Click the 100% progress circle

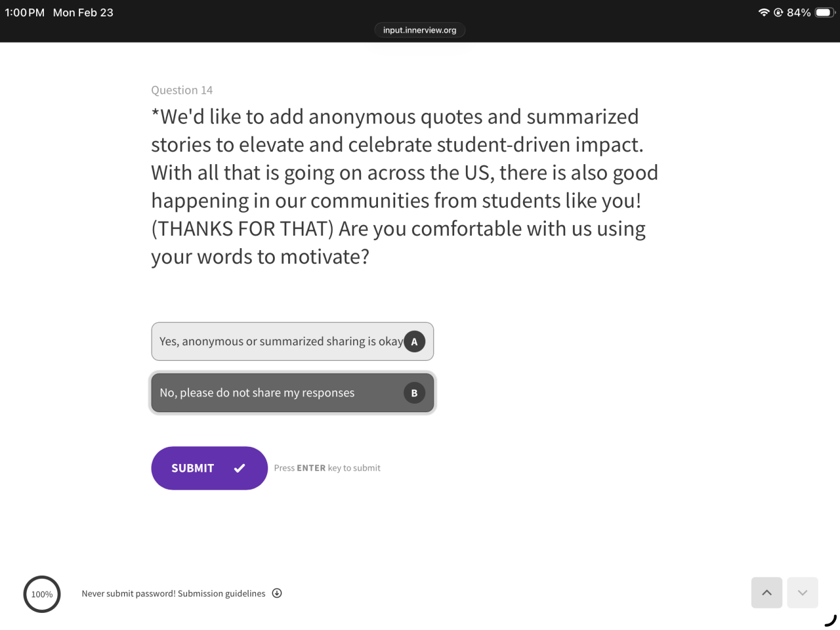click(x=42, y=595)
